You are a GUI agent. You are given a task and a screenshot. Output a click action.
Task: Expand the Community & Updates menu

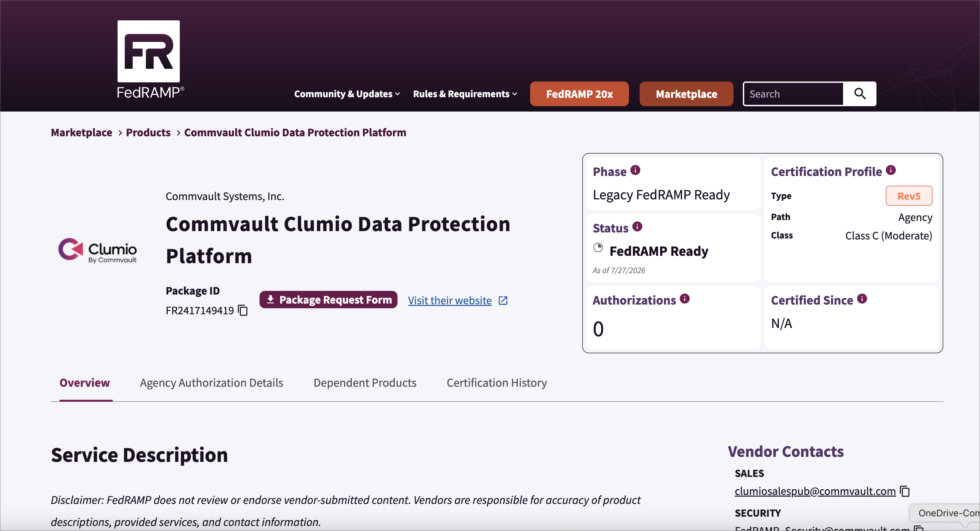pyautogui.click(x=347, y=94)
